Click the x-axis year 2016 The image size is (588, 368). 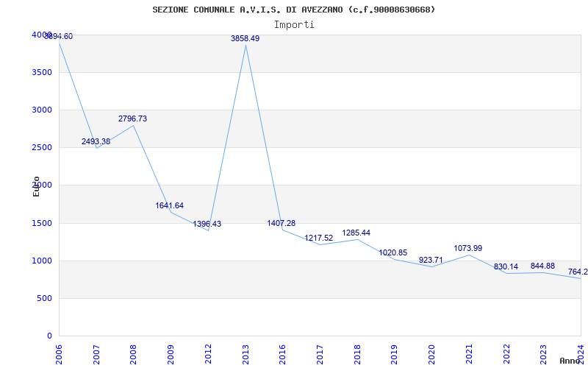[283, 354]
